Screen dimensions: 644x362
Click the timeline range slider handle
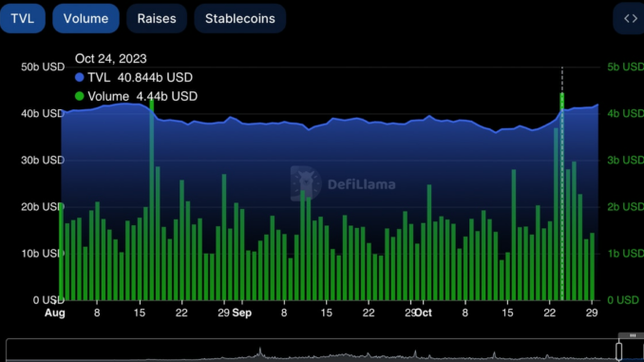pos(618,352)
